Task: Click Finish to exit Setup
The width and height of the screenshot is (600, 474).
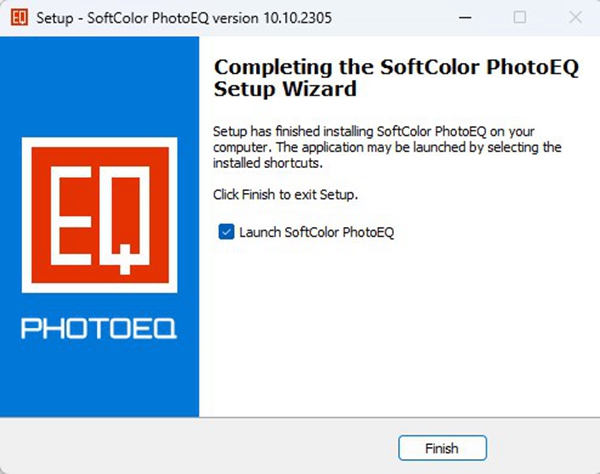Action: pos(442,448)
